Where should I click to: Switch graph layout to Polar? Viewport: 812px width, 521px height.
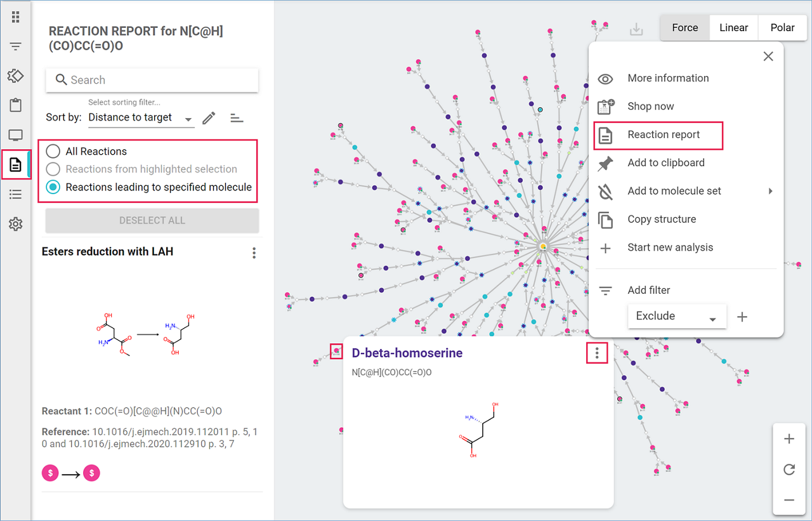point(782,28)
